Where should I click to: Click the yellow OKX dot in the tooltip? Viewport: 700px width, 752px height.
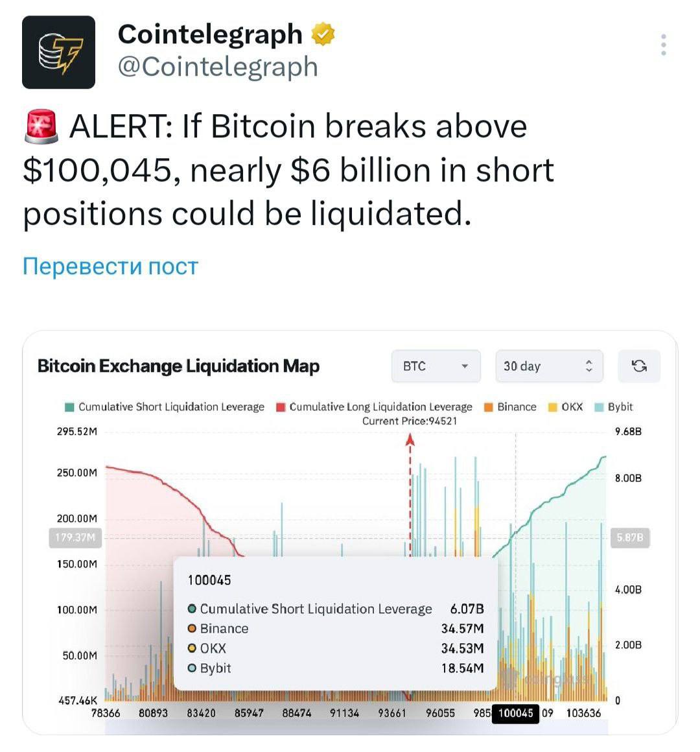point(192,648)
